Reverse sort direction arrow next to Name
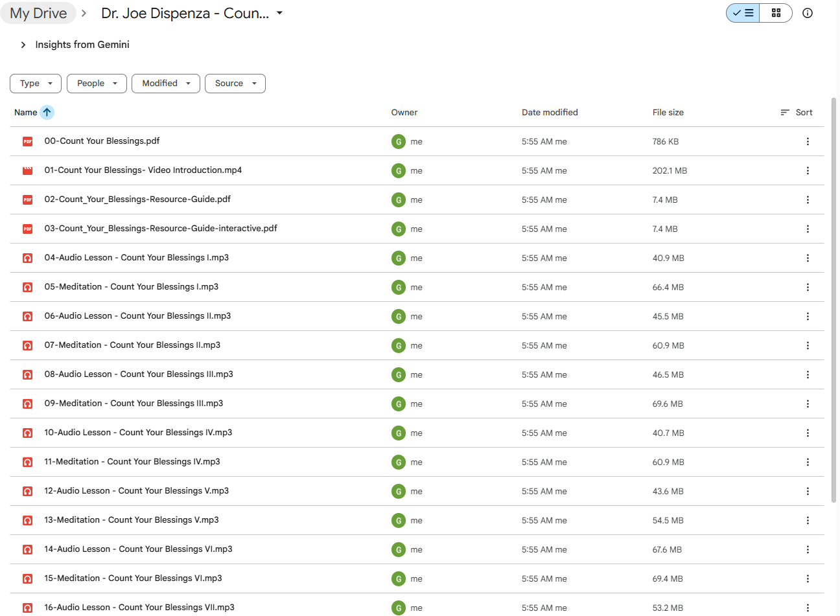The image size is (840, 616). click(x=47, y=112)
